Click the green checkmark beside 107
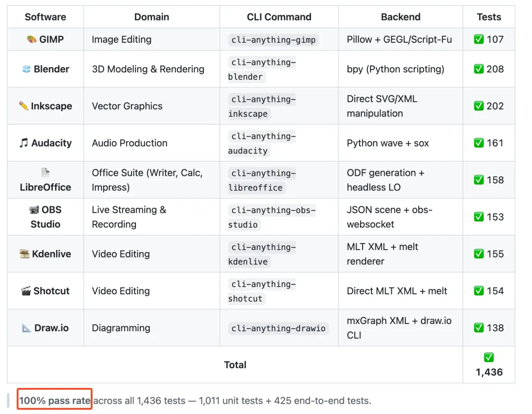This screenshot has width=532, height=414. click(478, 39)
